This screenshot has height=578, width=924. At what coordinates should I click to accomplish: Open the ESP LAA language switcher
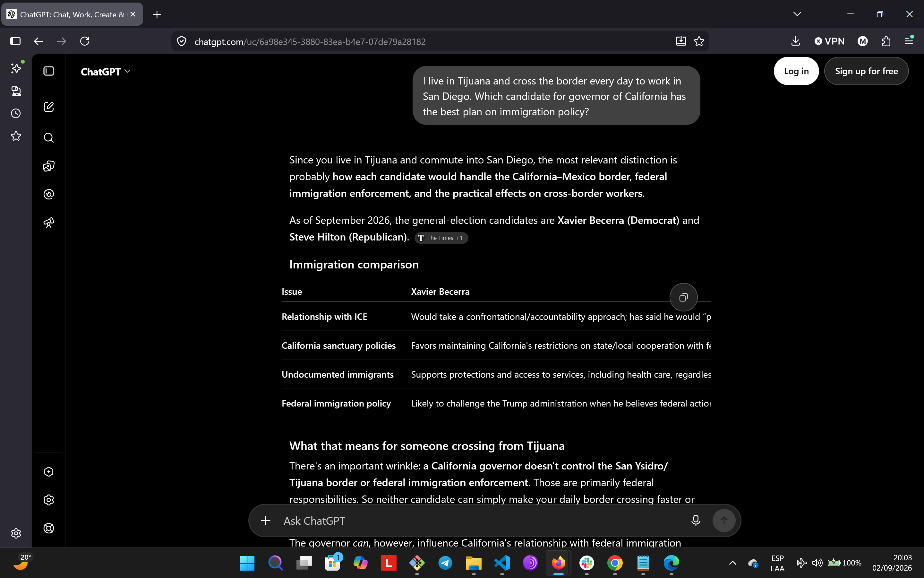777,563
